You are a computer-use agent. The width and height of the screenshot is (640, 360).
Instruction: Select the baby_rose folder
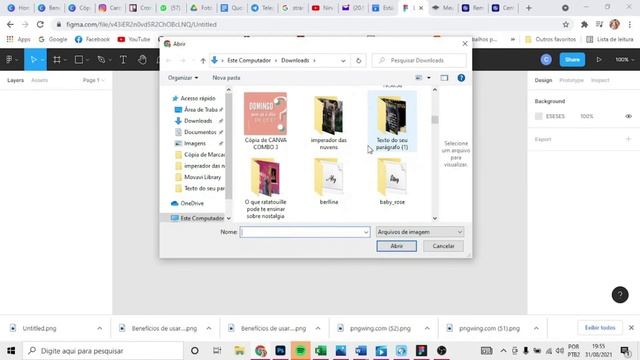[x=392, y=181]
